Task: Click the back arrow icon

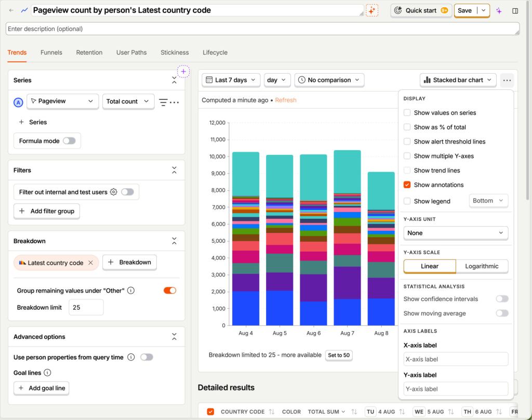Action: pyautogui.click(x=11, y=10)
